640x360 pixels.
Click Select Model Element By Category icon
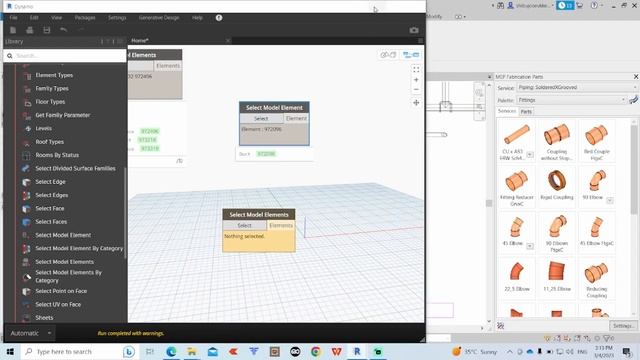click(x=26, y=248)
